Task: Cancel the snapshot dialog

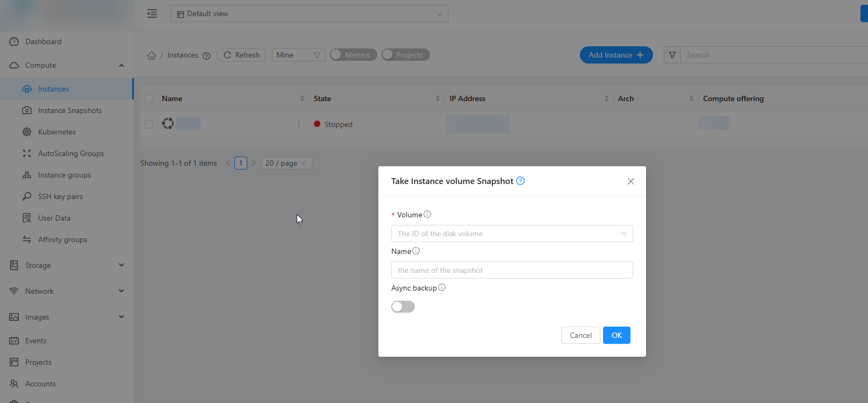Action: [580, 335]
